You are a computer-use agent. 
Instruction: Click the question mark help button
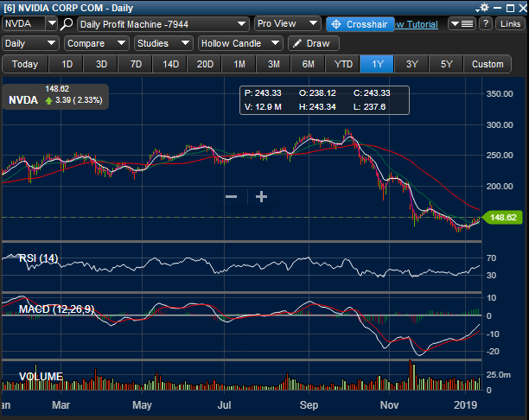click(x=486, y=24)
